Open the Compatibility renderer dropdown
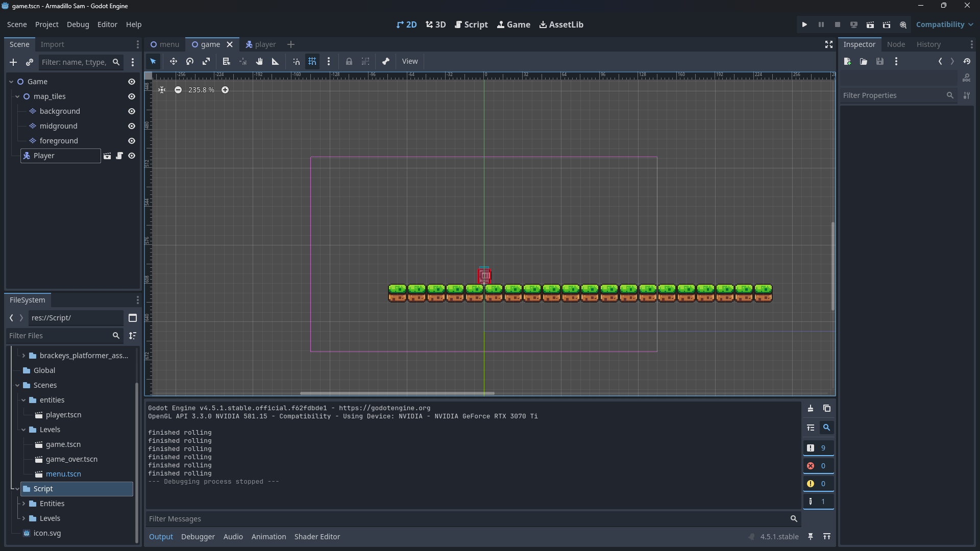This screenshot has height=551, width=980. coord(944,24)
